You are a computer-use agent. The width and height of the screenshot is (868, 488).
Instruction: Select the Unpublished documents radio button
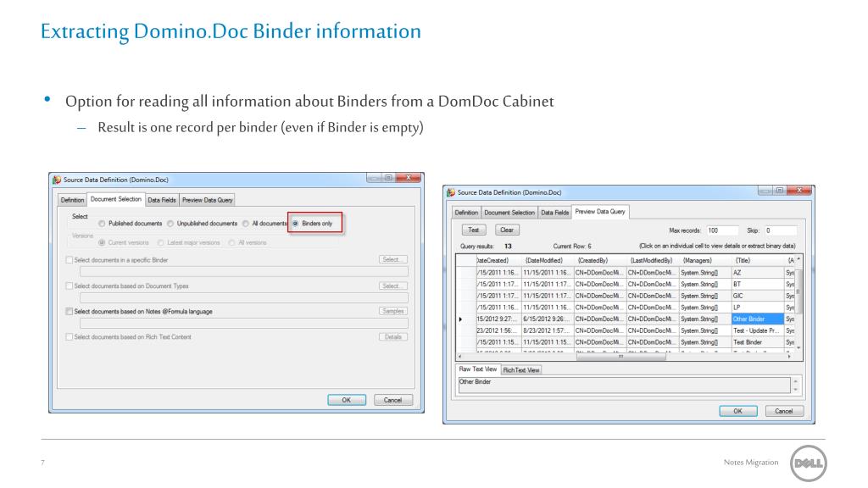[x=170, y=224]
